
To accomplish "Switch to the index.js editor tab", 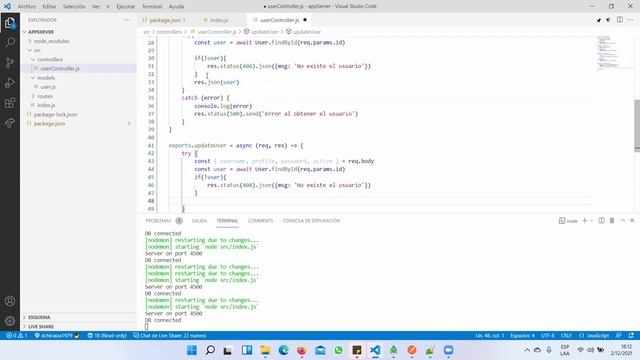I will [220, 20].
